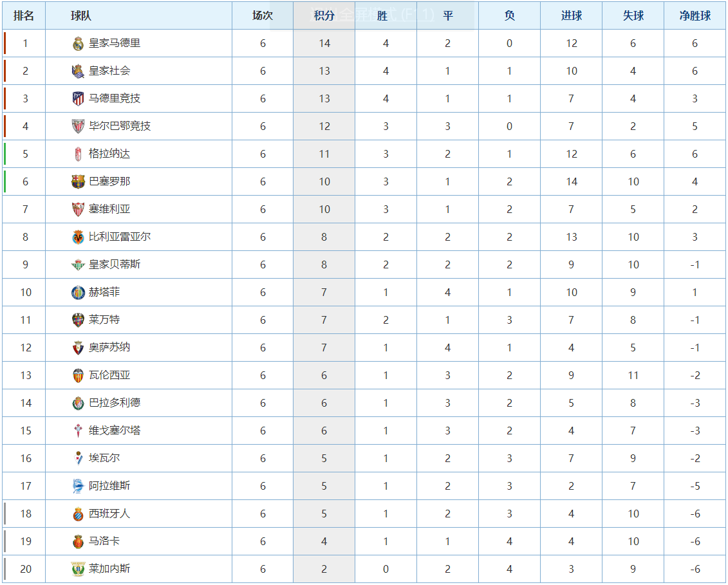Click the Barcelona club crest icon
This screenshot has height=585, width=728.
[x=78, y=182]
